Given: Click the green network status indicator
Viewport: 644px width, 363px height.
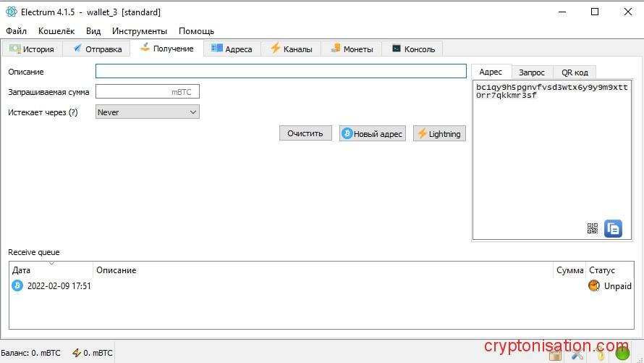Looking at the screenshot, I should pyautogui.click(x=622, y=354).
